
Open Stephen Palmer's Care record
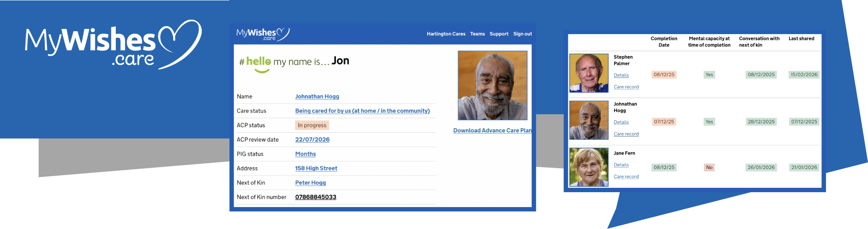[626, 87]
